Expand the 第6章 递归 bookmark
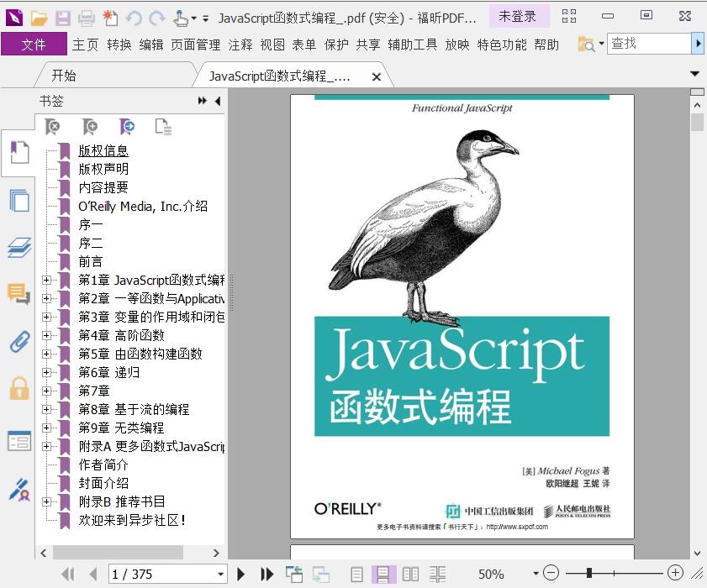The height and width of the screenshot is (588, 707). coord(46,372)
